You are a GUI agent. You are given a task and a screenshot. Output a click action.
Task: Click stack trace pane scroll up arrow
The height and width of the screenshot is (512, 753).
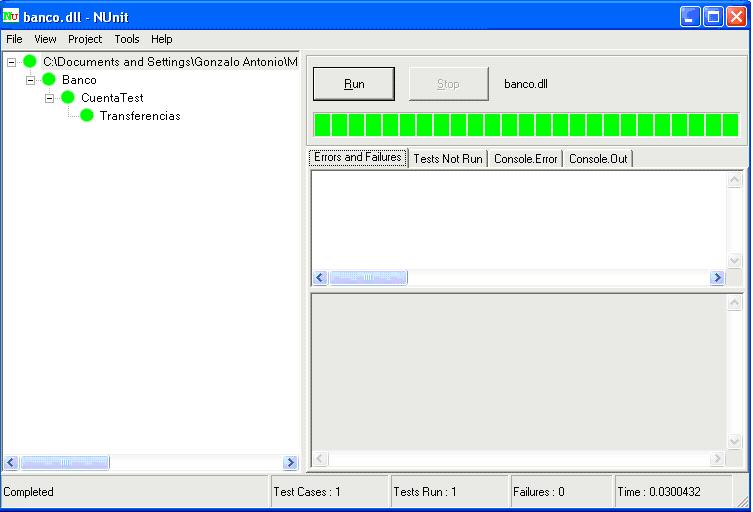tap(734, 303)
